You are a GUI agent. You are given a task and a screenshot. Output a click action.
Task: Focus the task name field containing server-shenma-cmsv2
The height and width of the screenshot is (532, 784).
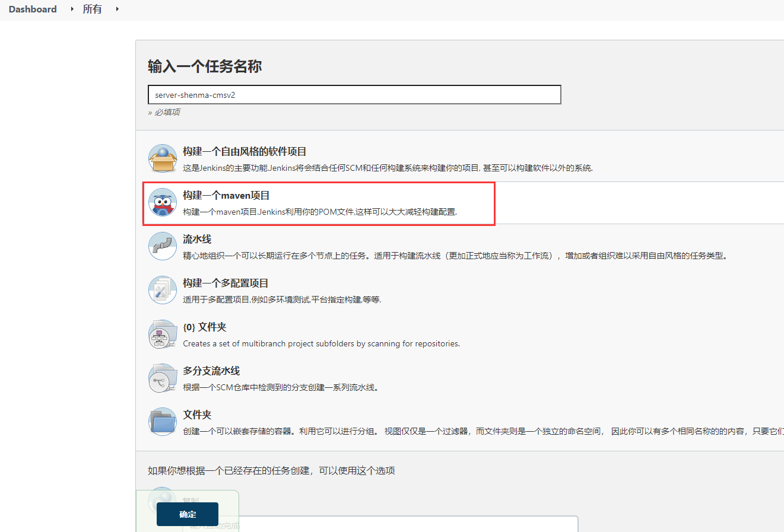pos(354,94)
